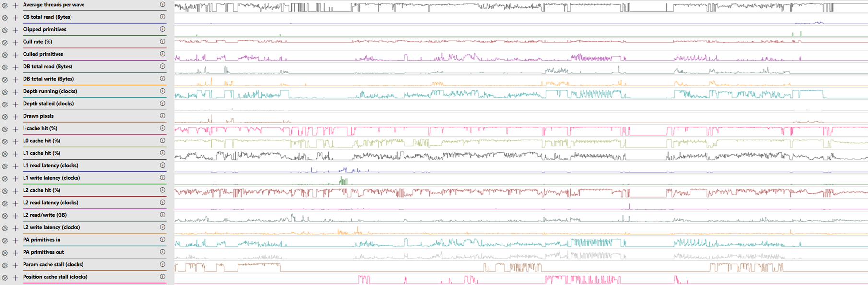The height and width of the screenshot is (285, 868).
Task: Open gear settings for I-cache hit (%)
Action: tap(5, 129)
